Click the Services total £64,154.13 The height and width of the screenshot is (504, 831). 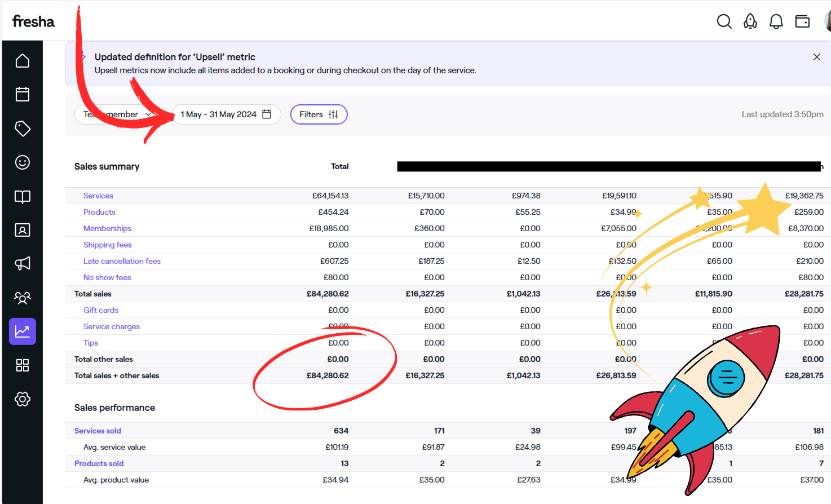point(330,196)
